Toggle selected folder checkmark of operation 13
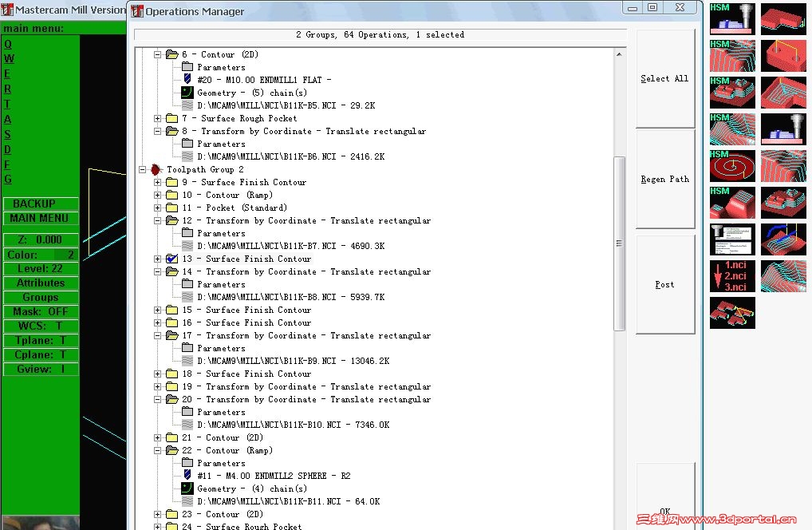The height and width of the screenshot is (530, 812). pos(172,259)
